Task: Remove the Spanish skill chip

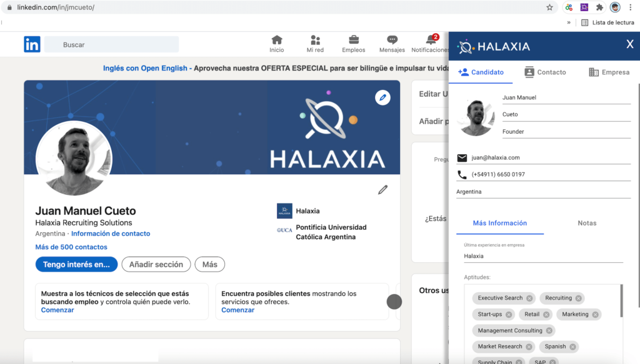Action: [x=572, y=347]
